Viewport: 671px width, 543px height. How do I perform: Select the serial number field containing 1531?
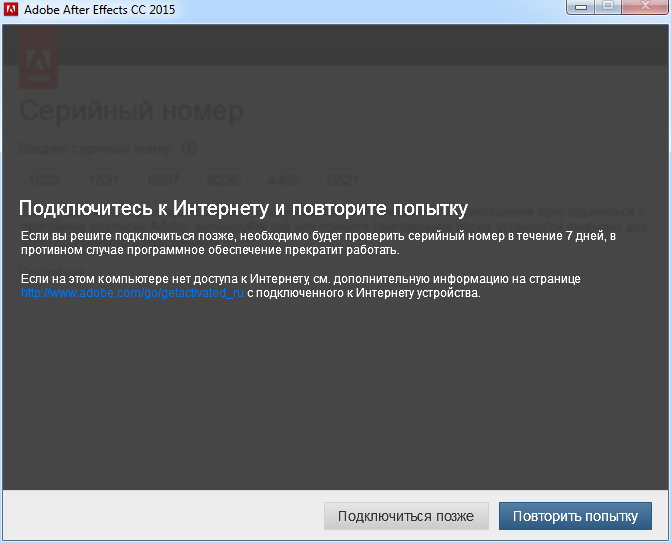pos(104,181)
